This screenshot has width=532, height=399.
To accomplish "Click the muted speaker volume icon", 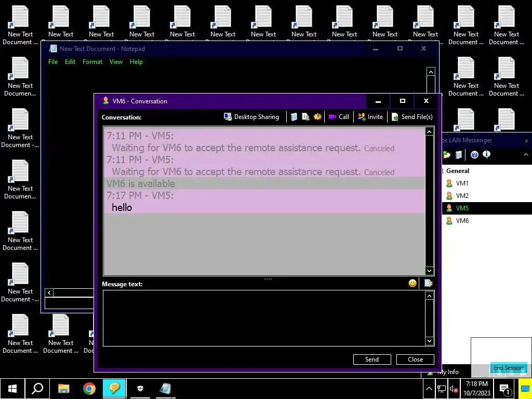I will tap(454, 389).
